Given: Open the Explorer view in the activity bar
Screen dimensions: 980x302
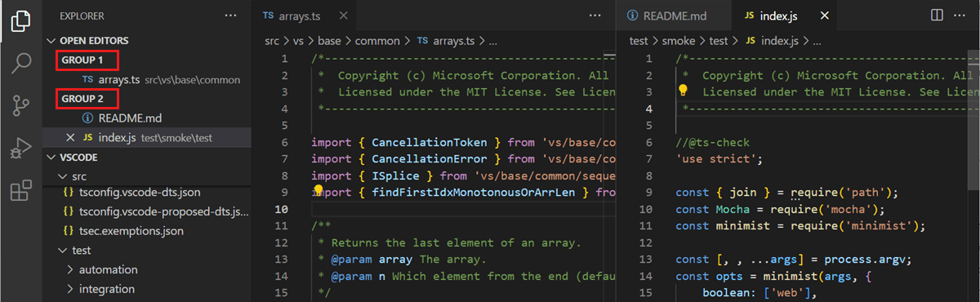Looking at the screenshot, I should pyautogui.click(x=21, y=21).
